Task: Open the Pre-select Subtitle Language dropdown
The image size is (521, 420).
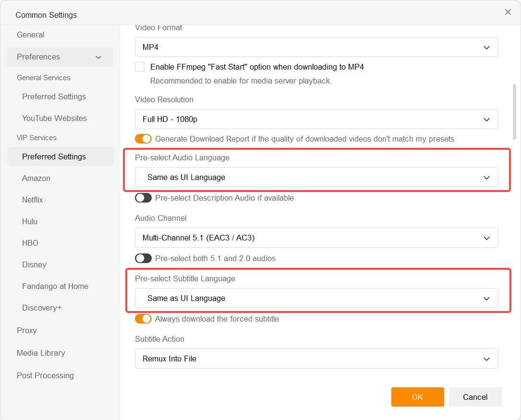Action: pyautogui.click(x=316, y=298)
